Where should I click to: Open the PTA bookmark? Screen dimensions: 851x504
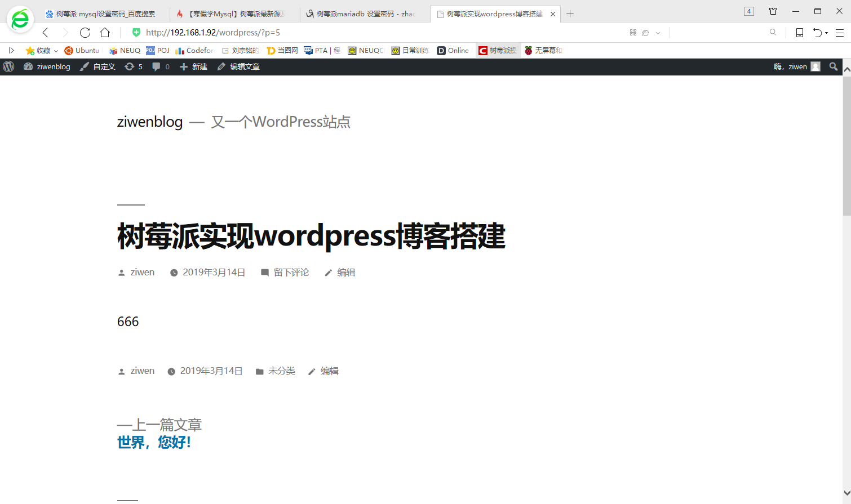point(322,51)
